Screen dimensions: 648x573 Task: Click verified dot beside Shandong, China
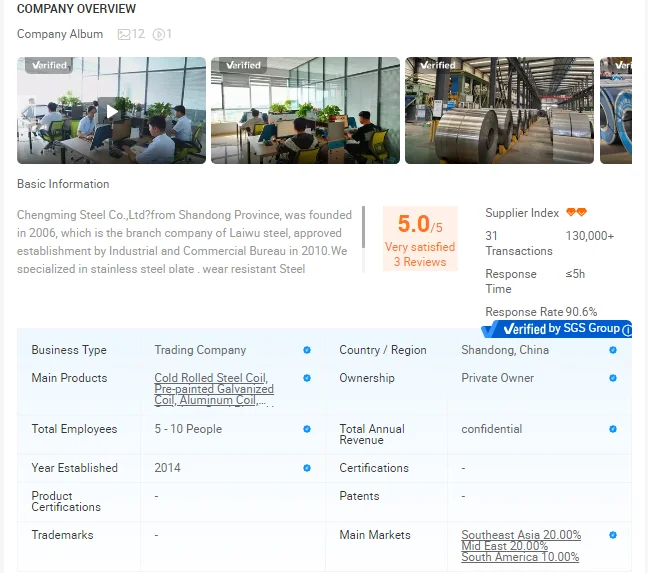pos(613,350)
